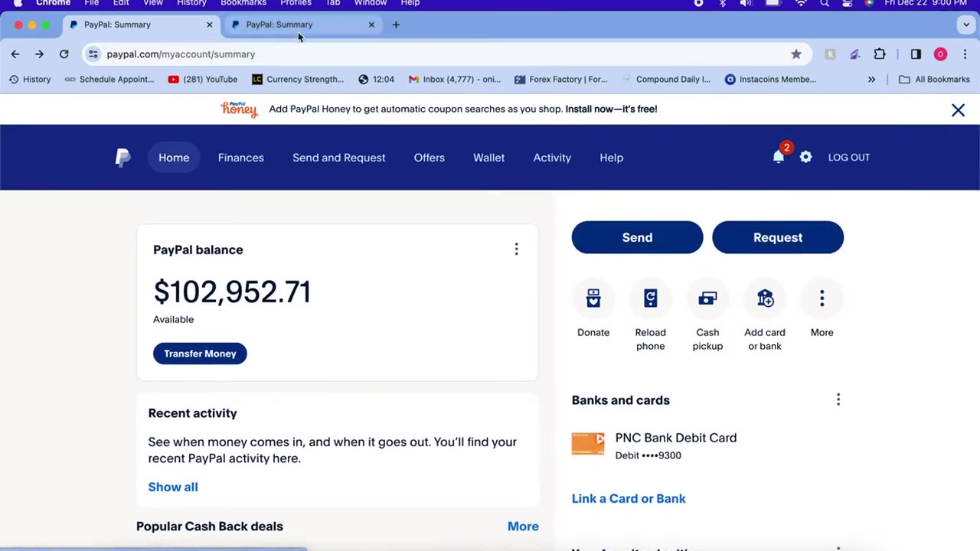The height and width of the screenshot is (551, 980).
Task: Click the PNC Bank debit card thumbnail
Action: (x=588, y=445)
